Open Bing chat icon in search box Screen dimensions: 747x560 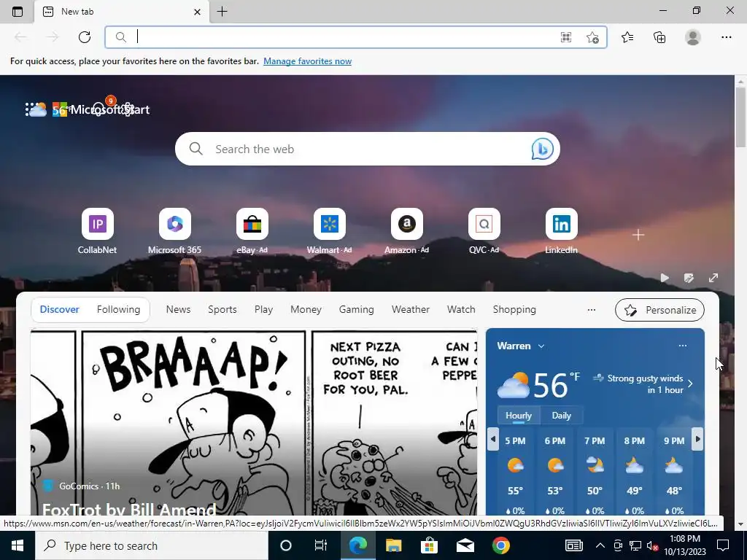[542, 149]
